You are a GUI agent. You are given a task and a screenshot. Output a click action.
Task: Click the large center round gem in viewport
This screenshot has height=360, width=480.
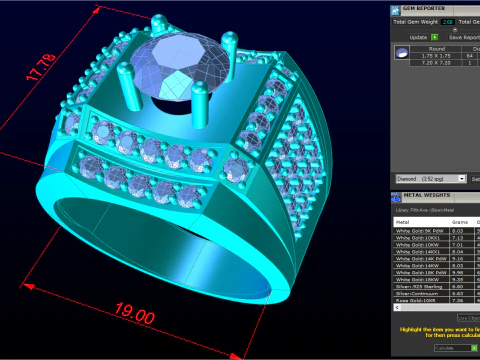click(180, 67)
